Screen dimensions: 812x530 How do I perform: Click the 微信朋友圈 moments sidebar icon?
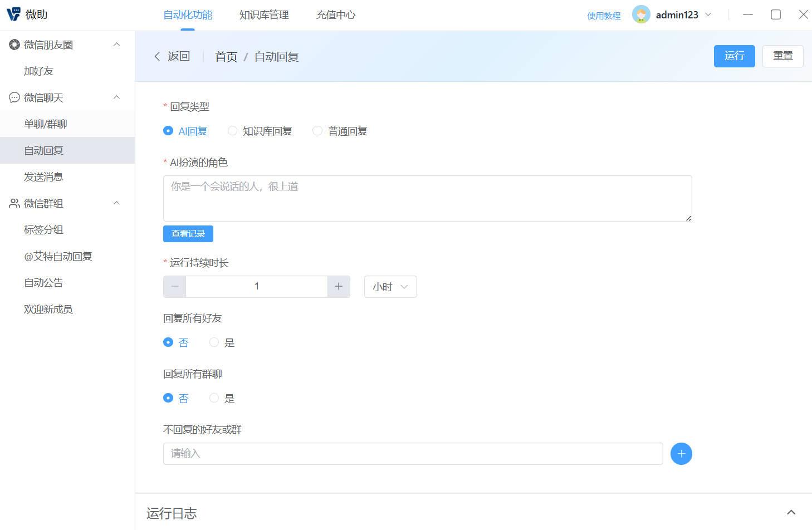pos(13,44)
